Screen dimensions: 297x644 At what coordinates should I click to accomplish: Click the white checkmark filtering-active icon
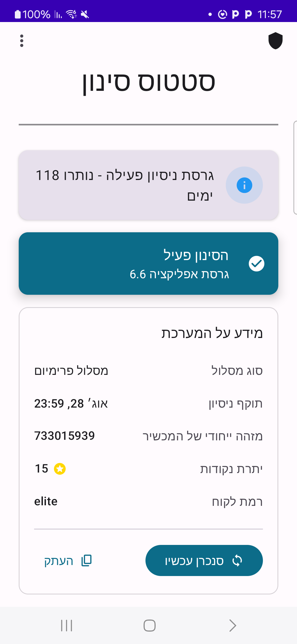257,264
